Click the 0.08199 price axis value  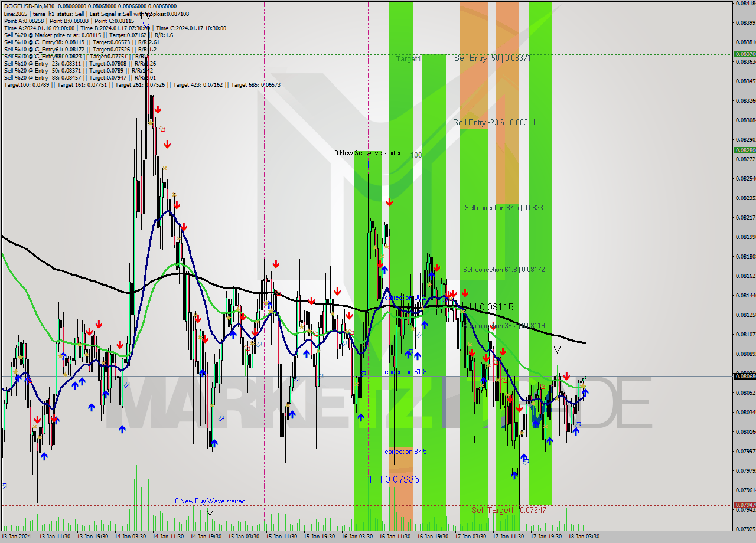click(745, 237)
